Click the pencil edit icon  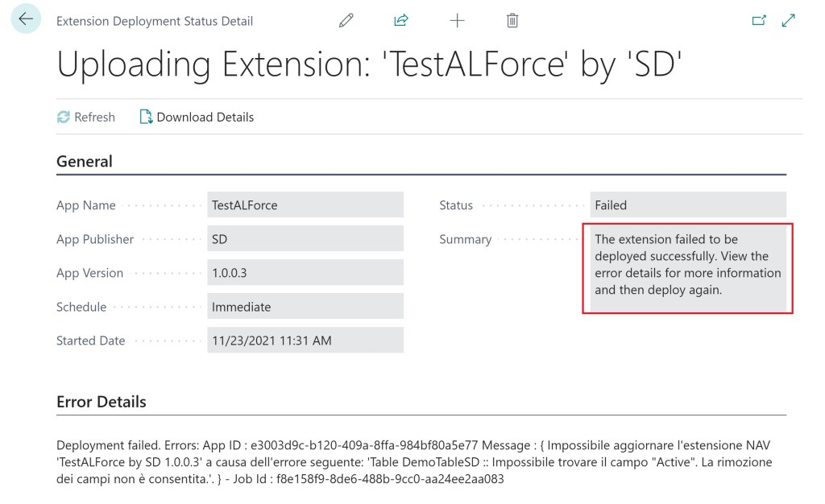coord(346,21)
